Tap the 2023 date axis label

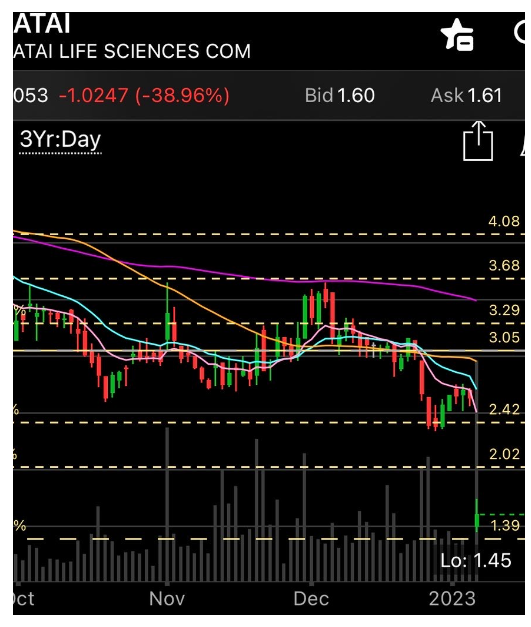click(x=452, y=599)
